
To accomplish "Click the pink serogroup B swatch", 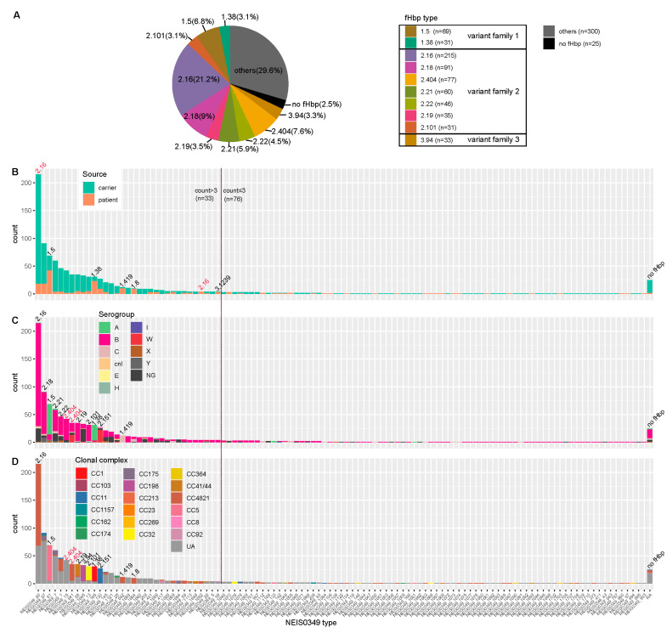I will tap(104, 339).
